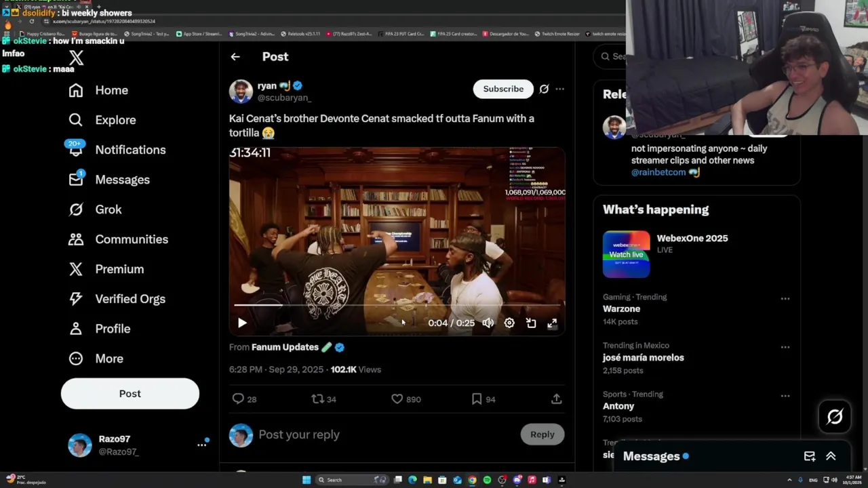Open options for josé maría morelos trend
Viewport: 868px width, 488px height.
[x=785, y=347]
